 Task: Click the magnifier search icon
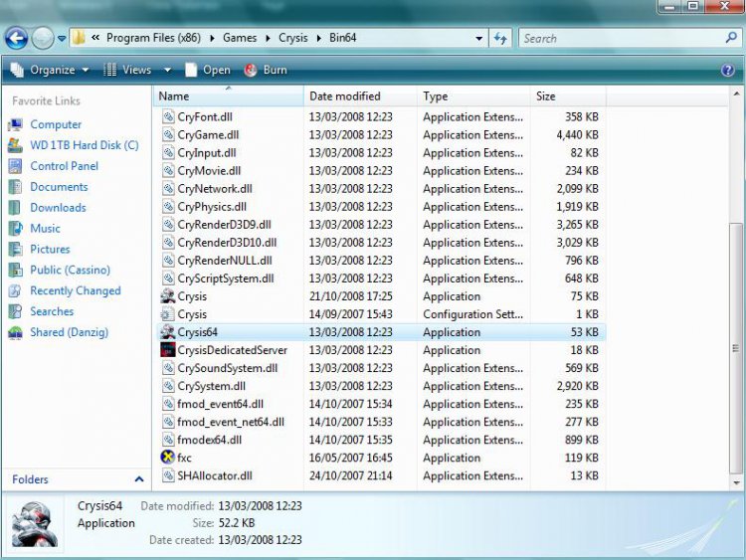[x=731, y=38]
